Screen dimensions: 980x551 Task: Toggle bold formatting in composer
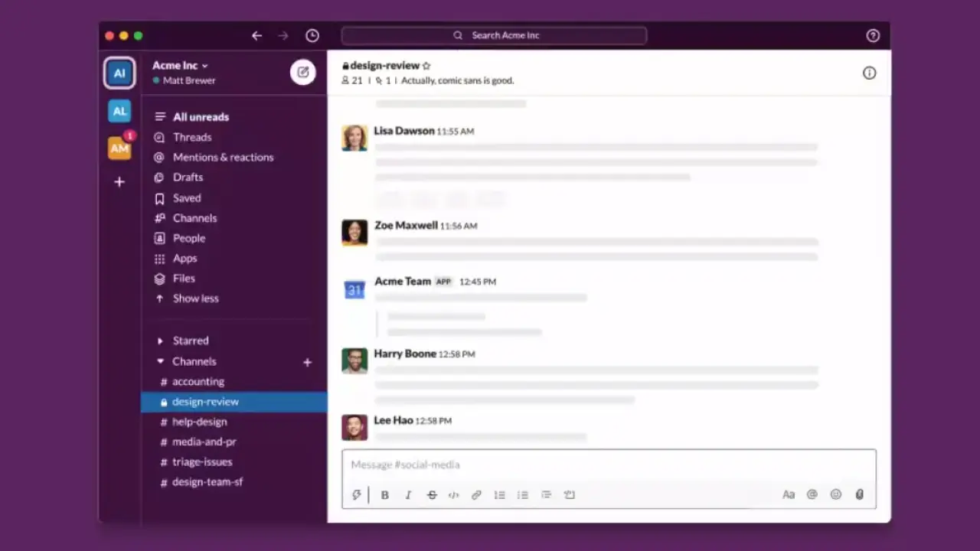(x=385, y=495)
